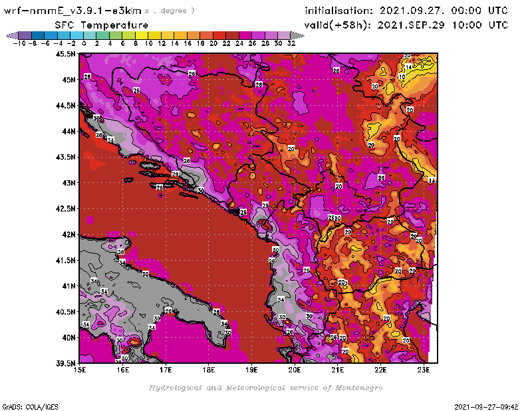Click the legend swatch between 26 and 28
The height and width of the screenshot is (411, 532).
coord(259,36)
